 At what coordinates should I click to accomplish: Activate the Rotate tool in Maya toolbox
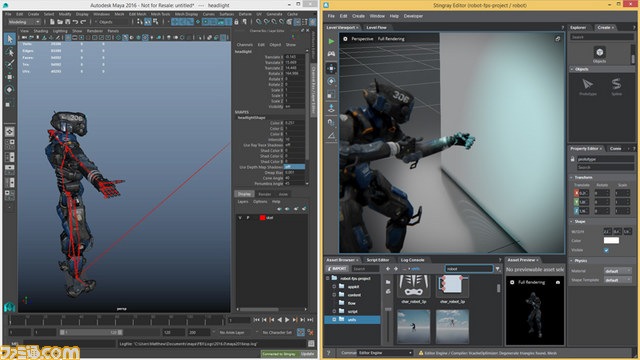tap(9, 89)
